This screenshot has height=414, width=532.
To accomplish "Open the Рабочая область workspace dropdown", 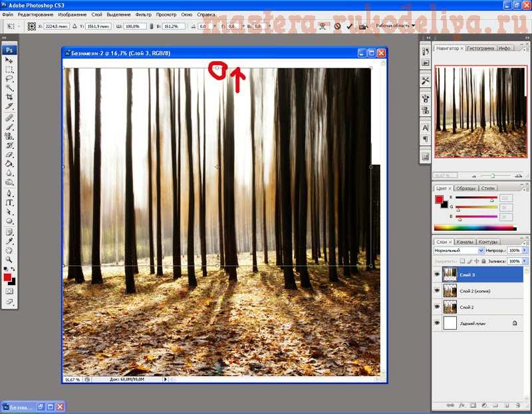I will pos(395,26).
